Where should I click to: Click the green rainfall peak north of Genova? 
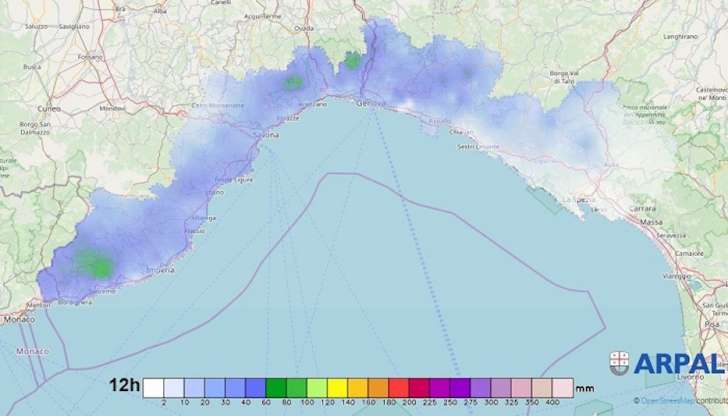[x=352, y=60]
